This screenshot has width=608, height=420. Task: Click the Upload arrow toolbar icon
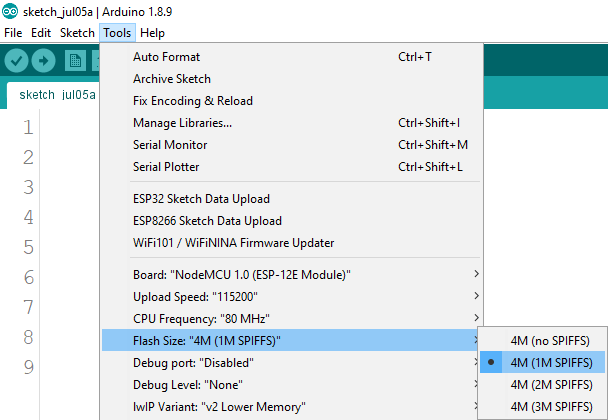(44, 60)
